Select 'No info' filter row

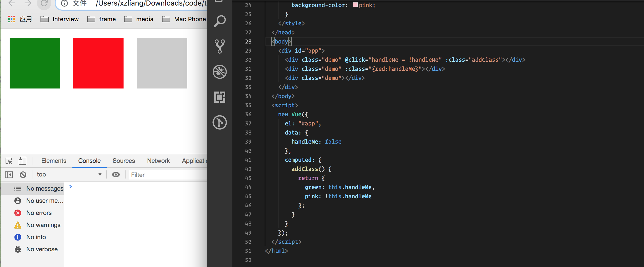(x=32, y=237)
